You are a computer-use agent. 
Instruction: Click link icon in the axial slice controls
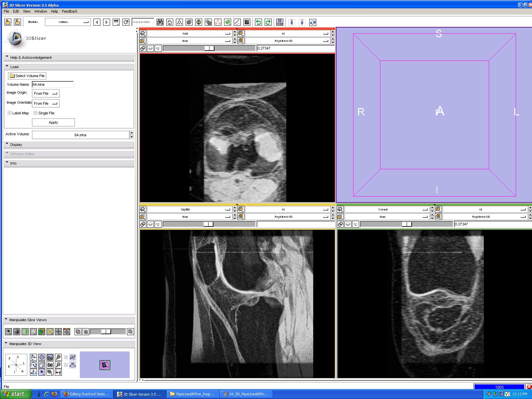tap(143, 49)
